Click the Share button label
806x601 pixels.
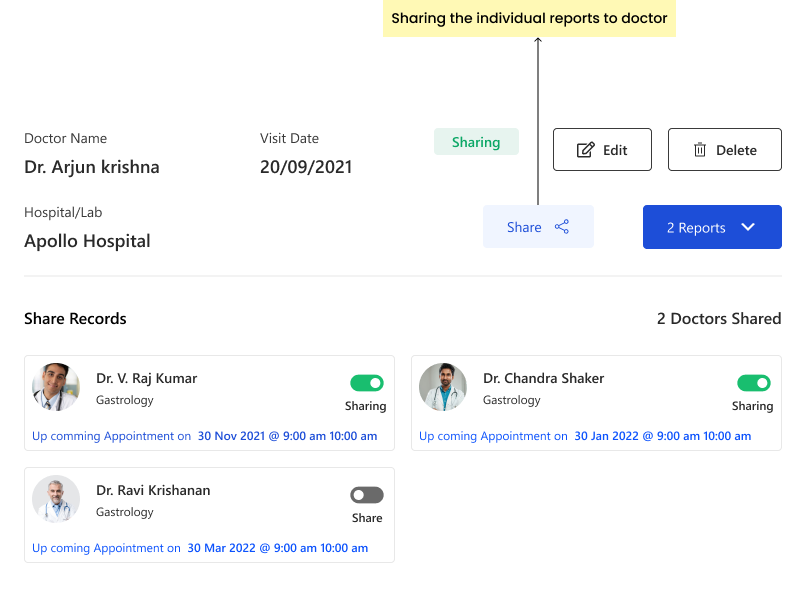524,227
